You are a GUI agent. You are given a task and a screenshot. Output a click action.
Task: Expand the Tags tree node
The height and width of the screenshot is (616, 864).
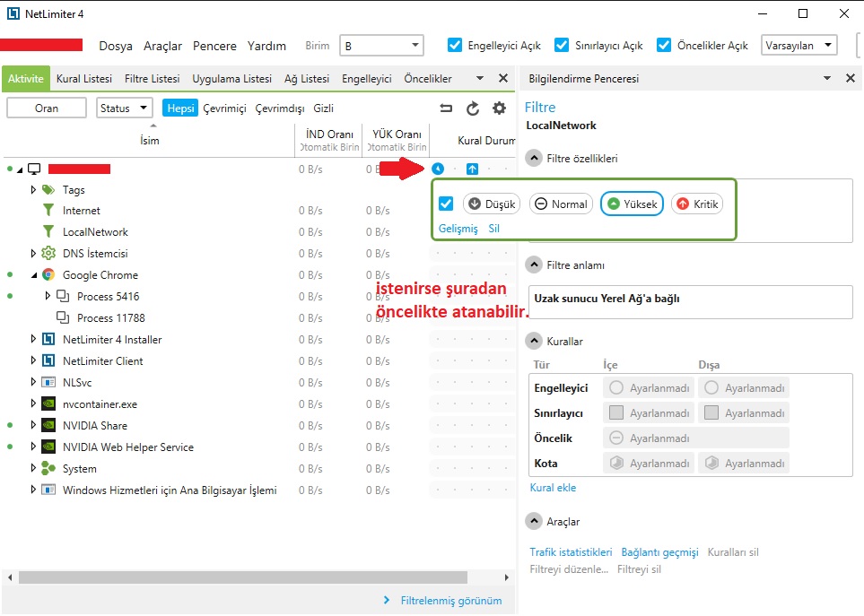click(33, 190)
